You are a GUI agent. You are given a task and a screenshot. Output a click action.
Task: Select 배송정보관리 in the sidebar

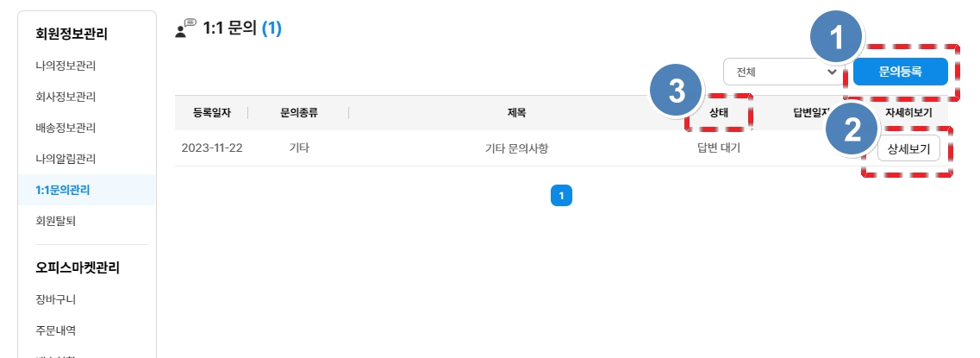pos(66,128)
